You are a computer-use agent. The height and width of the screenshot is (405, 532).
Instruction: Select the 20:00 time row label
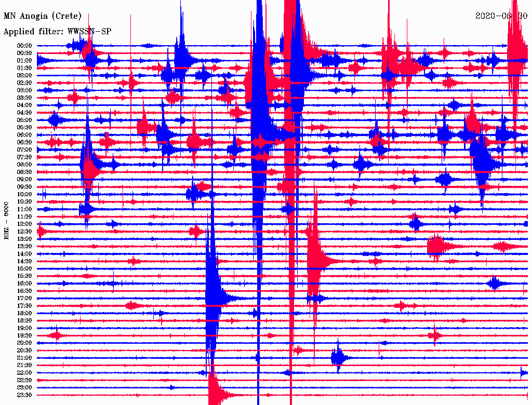[x=24, y=343]
